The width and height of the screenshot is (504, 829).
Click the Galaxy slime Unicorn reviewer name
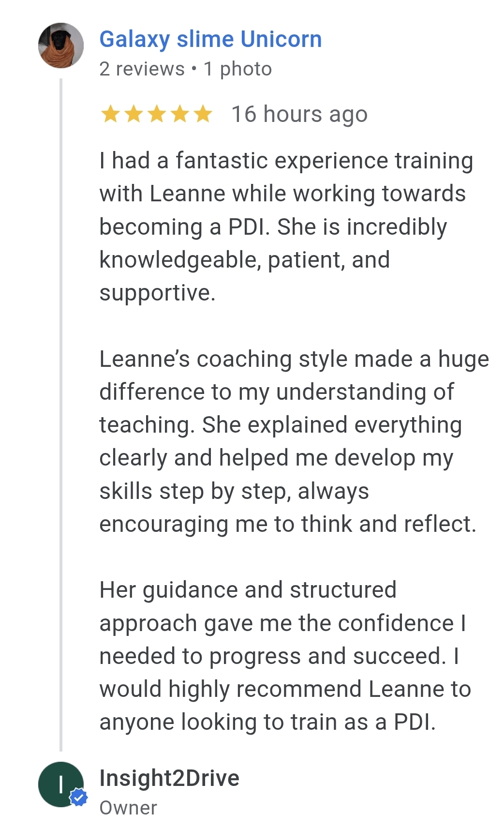click(210, 39)
